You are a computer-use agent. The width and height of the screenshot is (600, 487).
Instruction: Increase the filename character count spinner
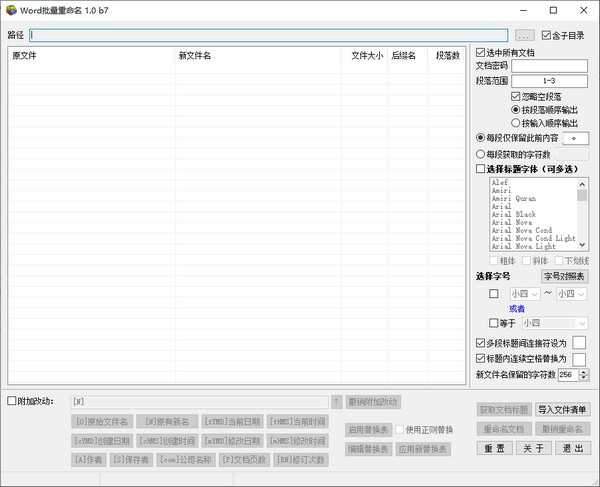click(x=584, y=372)
